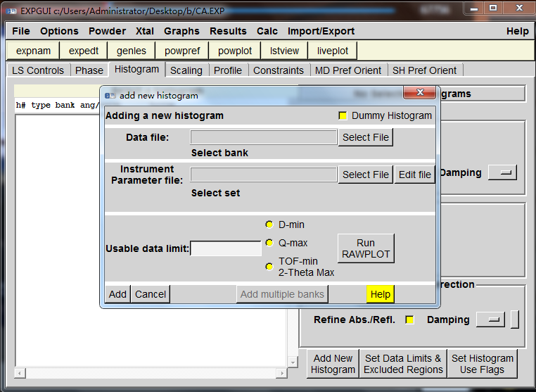This screenshot has height=392, width=536.
Task: Switch to the Constraints tab
Action: coord(279,70)
